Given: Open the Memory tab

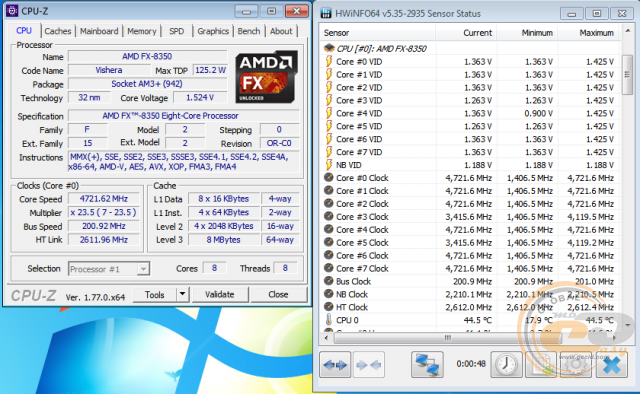Looking at the screenshot, I should click(x=142, y=31).
